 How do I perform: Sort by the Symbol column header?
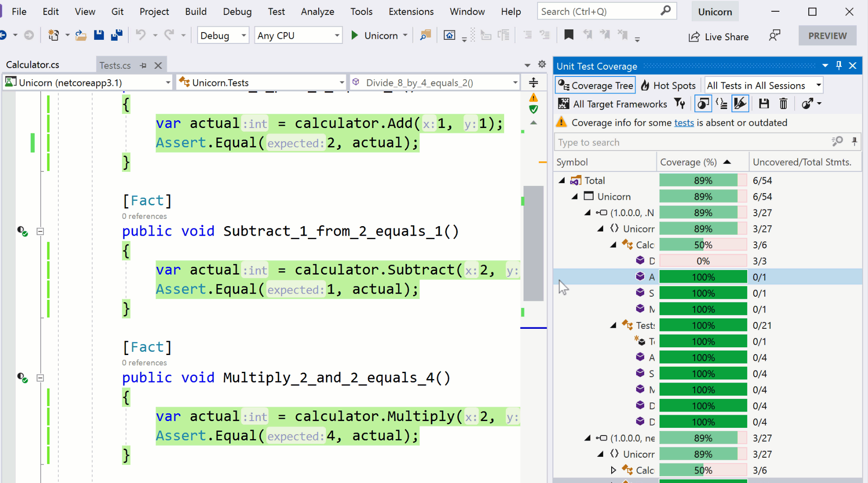605,162
